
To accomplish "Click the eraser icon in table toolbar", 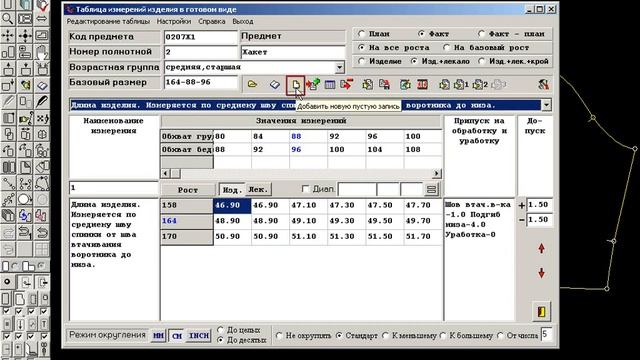I will pos(275,85).
